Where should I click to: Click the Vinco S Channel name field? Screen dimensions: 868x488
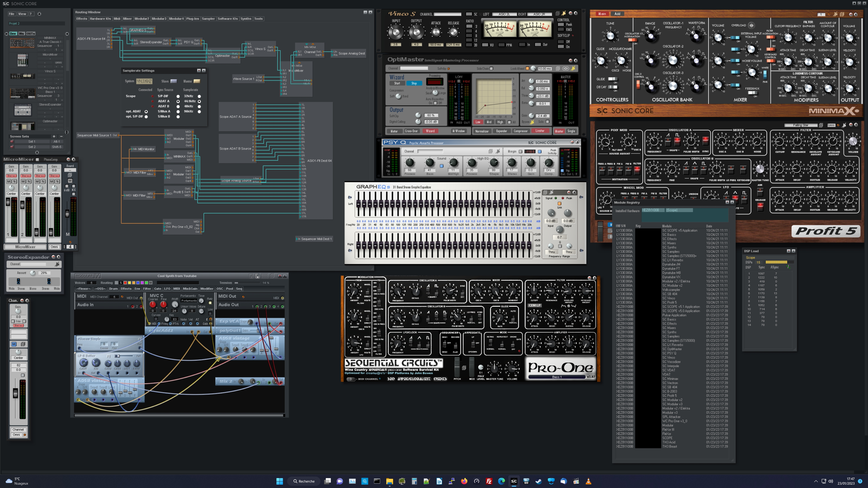(x=448, y=14)
